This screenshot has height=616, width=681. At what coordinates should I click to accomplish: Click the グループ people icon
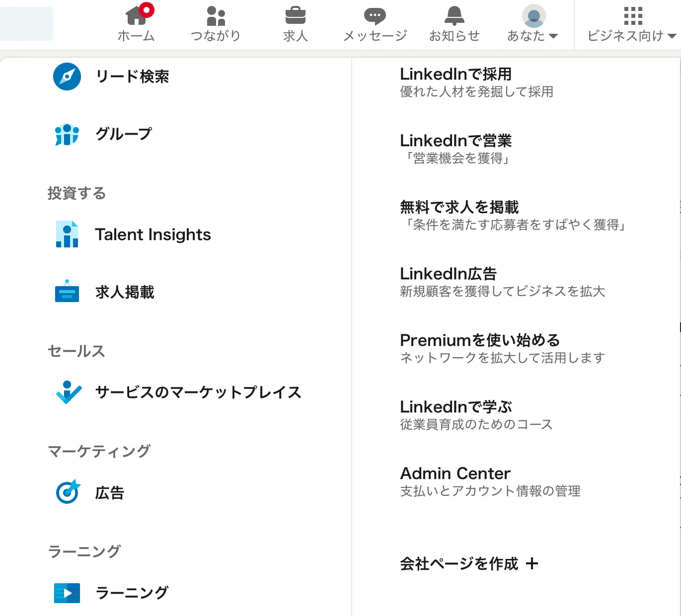[x=67, y=134]
